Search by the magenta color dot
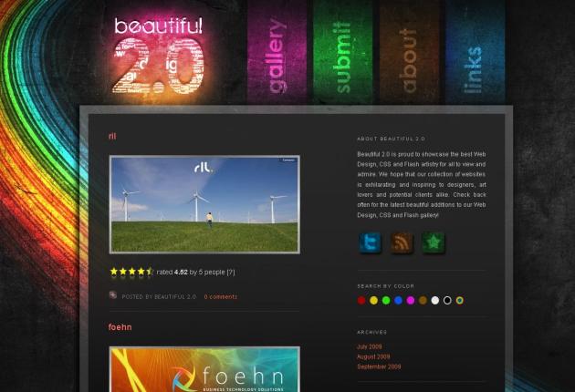575x392 pixels. [411, 301]
